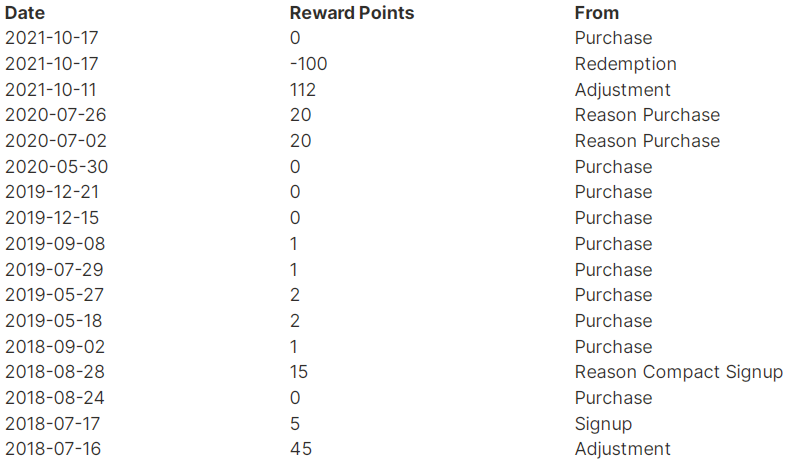Click the 2018-07-16 date cell
Viewport: 796px width, 472px height.
[x=53, y=449]
